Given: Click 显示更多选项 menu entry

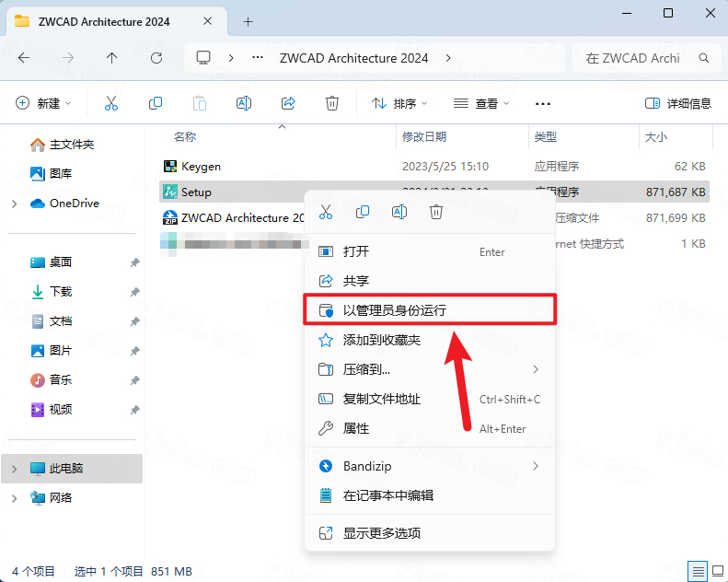Looking at the screenshot, I should point(382,533).
